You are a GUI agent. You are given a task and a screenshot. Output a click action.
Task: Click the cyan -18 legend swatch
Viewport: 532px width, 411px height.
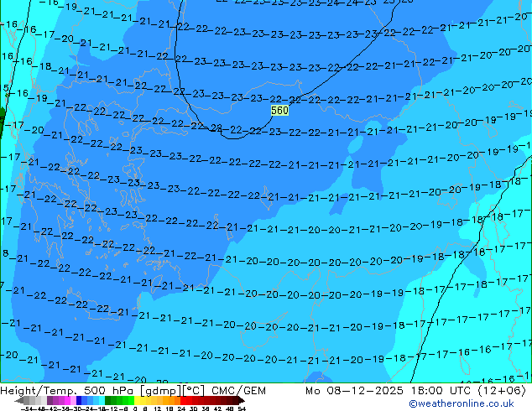pos(102,400)
